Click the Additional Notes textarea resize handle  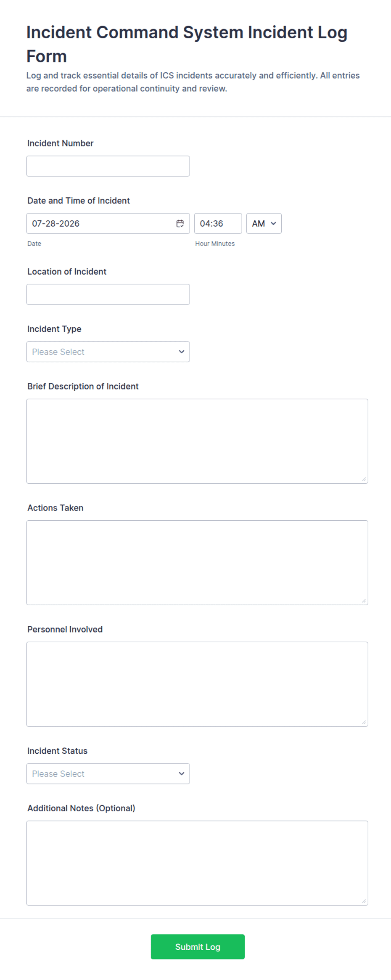pos(364,901)
